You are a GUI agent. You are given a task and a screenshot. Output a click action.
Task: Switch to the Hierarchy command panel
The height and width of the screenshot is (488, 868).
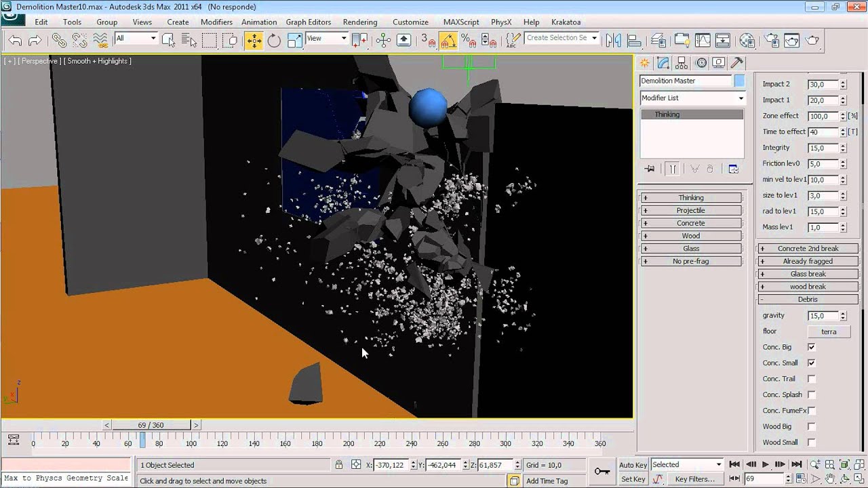682,63
